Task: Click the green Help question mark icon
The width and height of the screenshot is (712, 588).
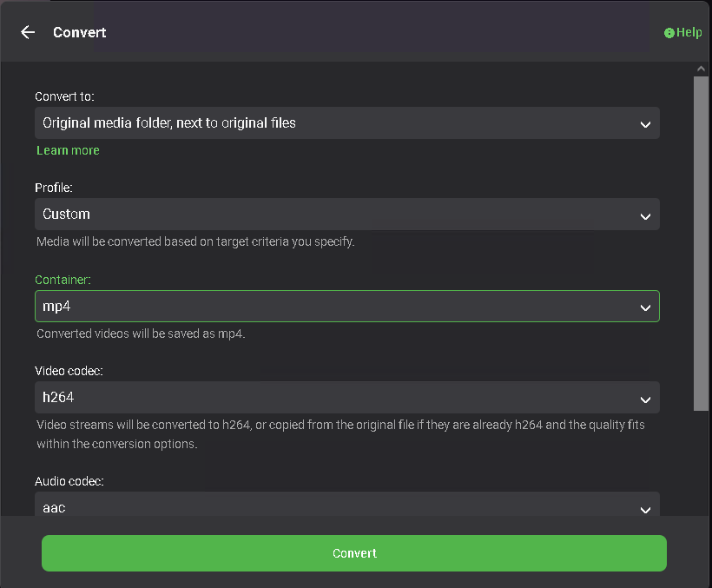Action: (669, 32)
